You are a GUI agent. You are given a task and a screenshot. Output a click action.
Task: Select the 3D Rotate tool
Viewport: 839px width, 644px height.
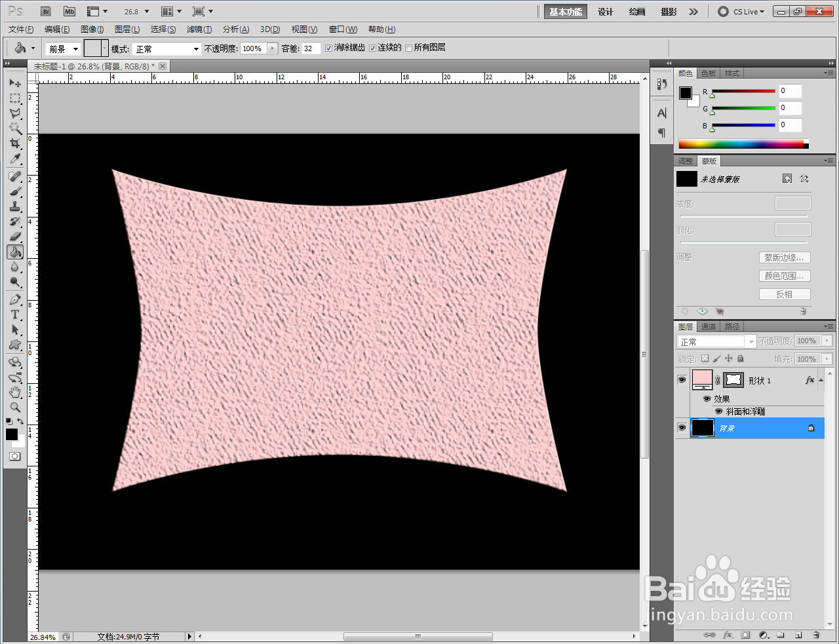15,363
